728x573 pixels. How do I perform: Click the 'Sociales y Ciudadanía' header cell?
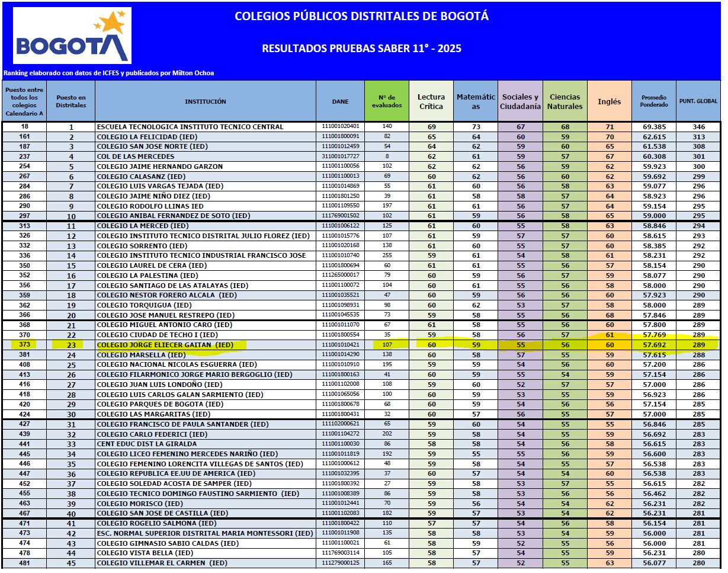click(x=520, y=101)
